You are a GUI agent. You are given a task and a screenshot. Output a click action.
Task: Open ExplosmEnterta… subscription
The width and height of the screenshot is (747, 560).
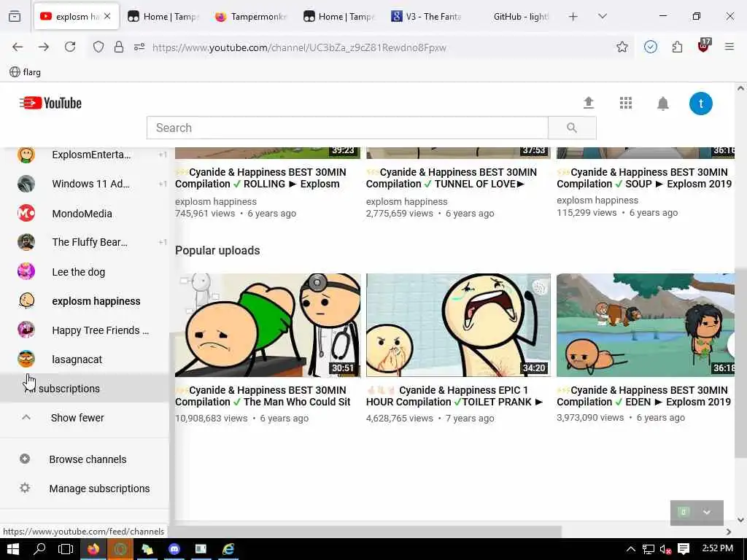coord(85,155)
